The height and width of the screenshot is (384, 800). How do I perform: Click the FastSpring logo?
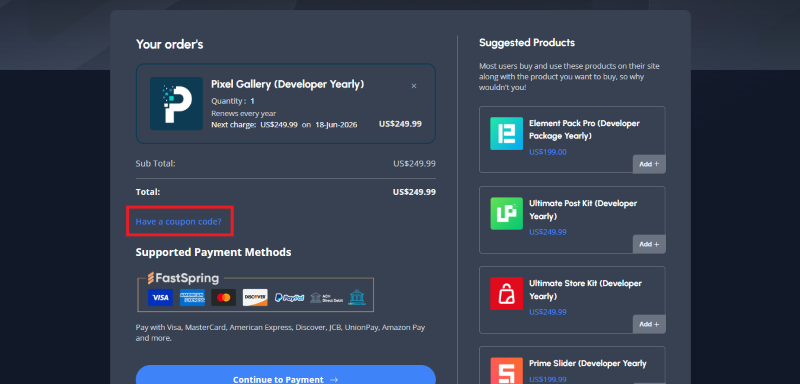(x=183, y=278)
